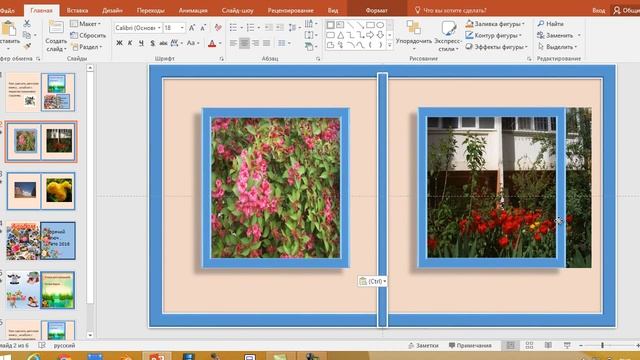This screenshot has height=360, width=640.
Task: Click the Cut scissors icon
Action: click(27, 24)
